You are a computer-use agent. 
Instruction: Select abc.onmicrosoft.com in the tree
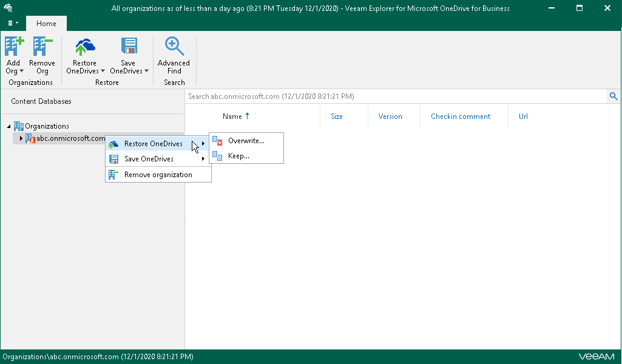pyautogui.click(x=70, y=138)
